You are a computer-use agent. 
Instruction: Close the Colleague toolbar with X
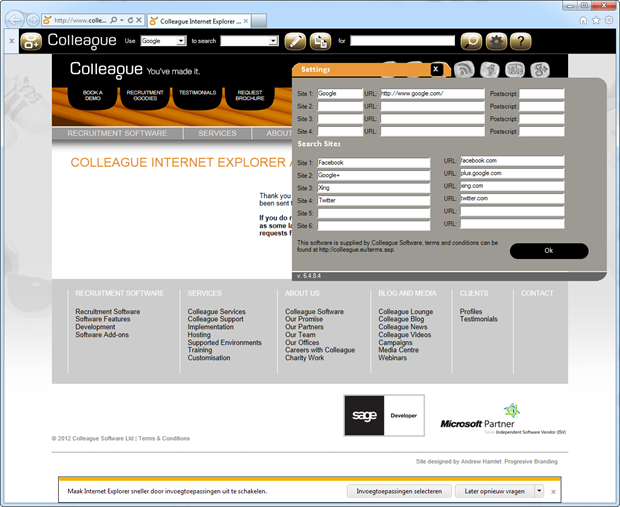pos(11,41)
